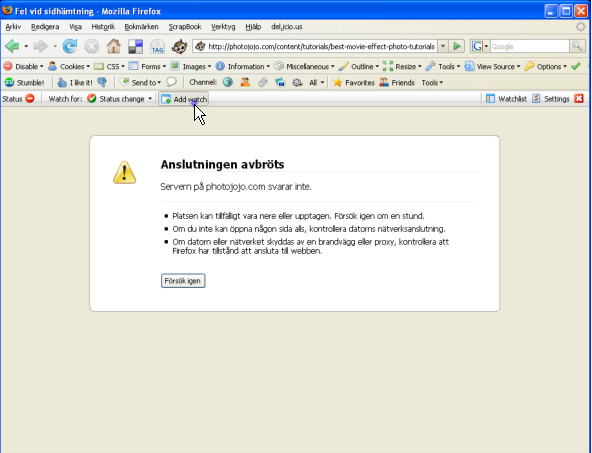Open the watch toolbar Settings
The image size is (592, 453).
pyautogui.click(x=550, y=99)
